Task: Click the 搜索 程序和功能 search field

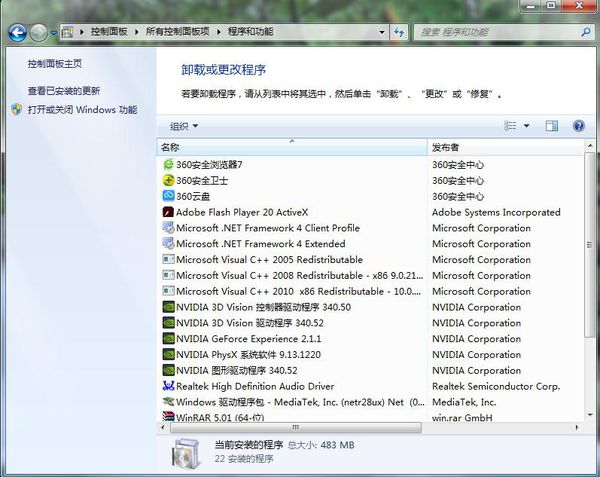Action: click(497, 33)
